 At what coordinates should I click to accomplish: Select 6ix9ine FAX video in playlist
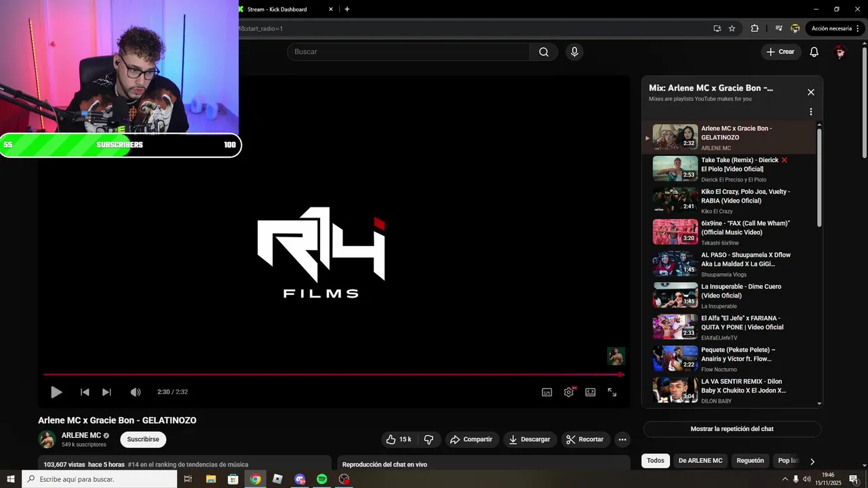pyautogui.click(x=730, y=232)
